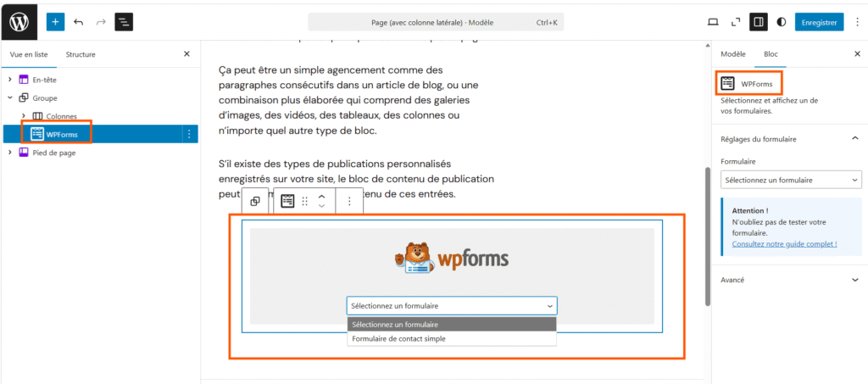The height and width of the screenshot is (384, 868).
Task: Open the fullscreen zoom-out icon
Action: (x=736, y=22)
